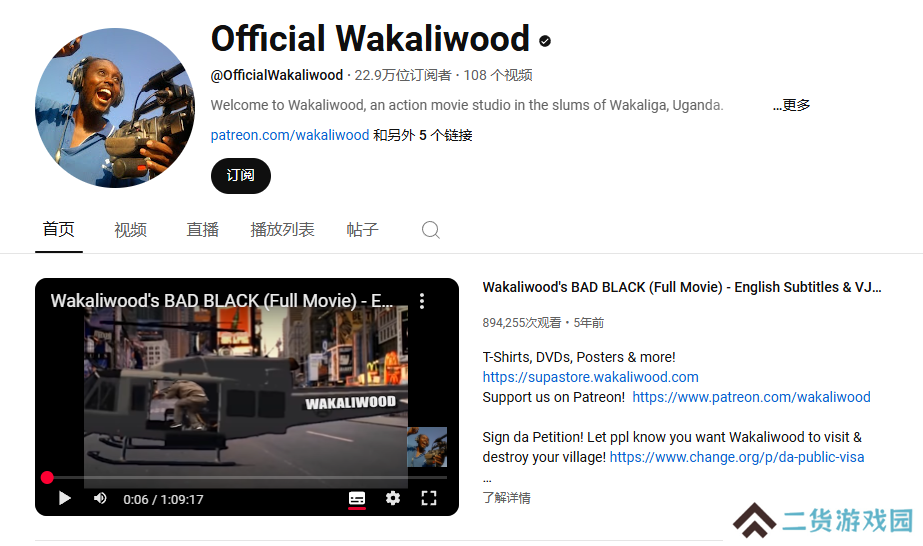
Task: Switch to the 视频 tab
Action: 130,229
